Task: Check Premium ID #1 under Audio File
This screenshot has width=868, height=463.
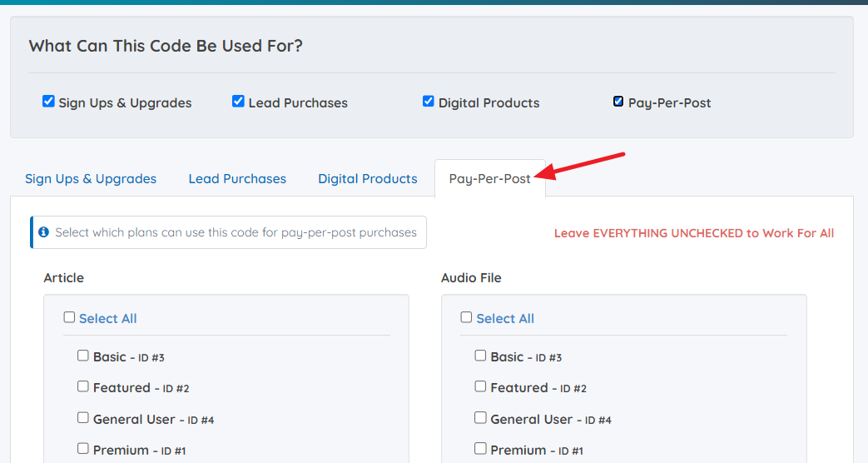Action: (x=480, y=449)
